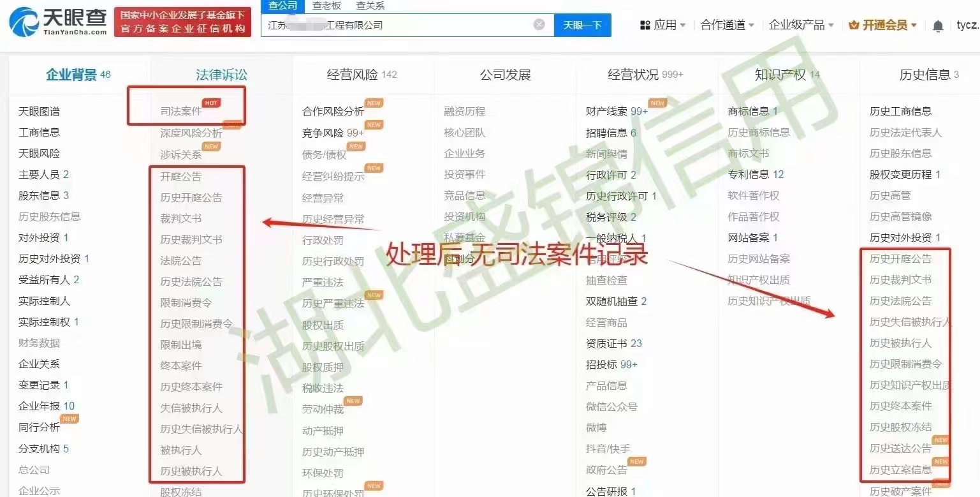Click the HOT badge on 司法案件
980x497 pixels.
click(211, 103)
